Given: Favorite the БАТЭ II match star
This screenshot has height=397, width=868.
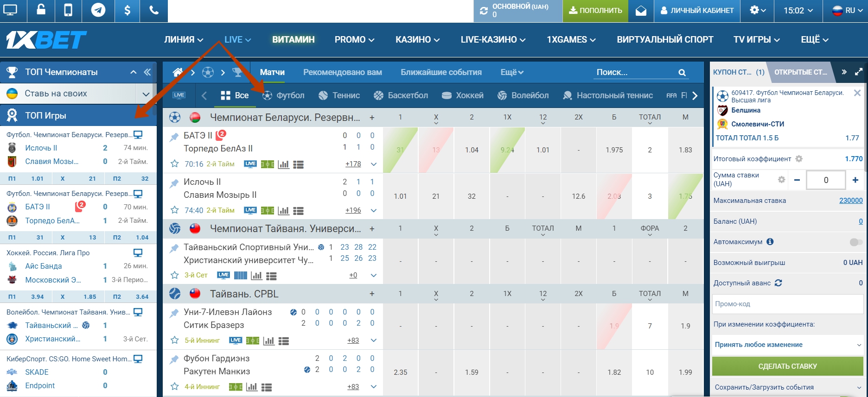Looking at the screenshot, I should 174,164.
